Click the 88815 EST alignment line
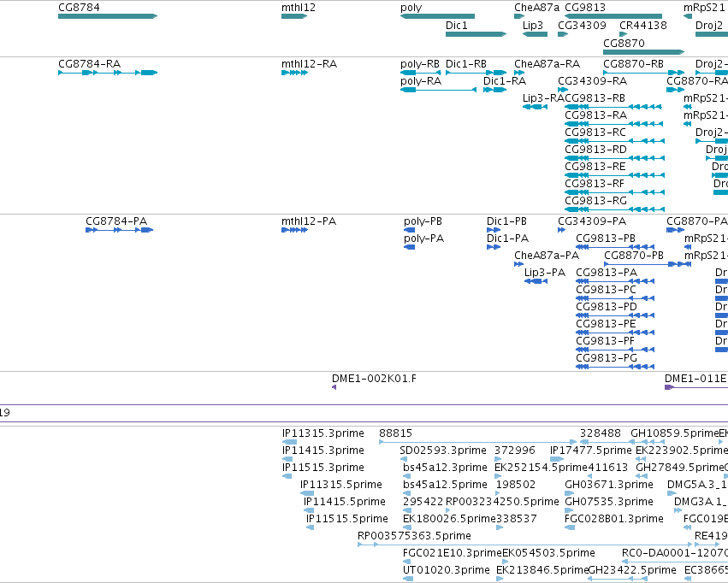 click(x=477, y=442)
